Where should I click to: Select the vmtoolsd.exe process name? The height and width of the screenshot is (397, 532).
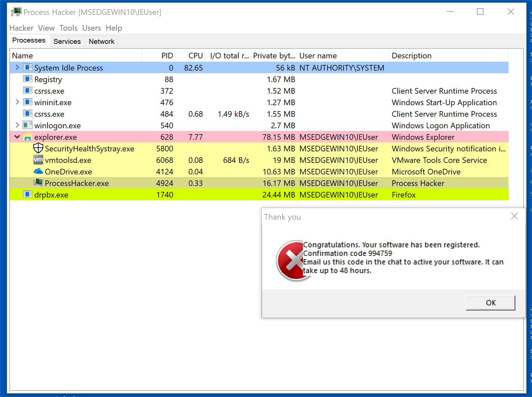coord(68,160)
